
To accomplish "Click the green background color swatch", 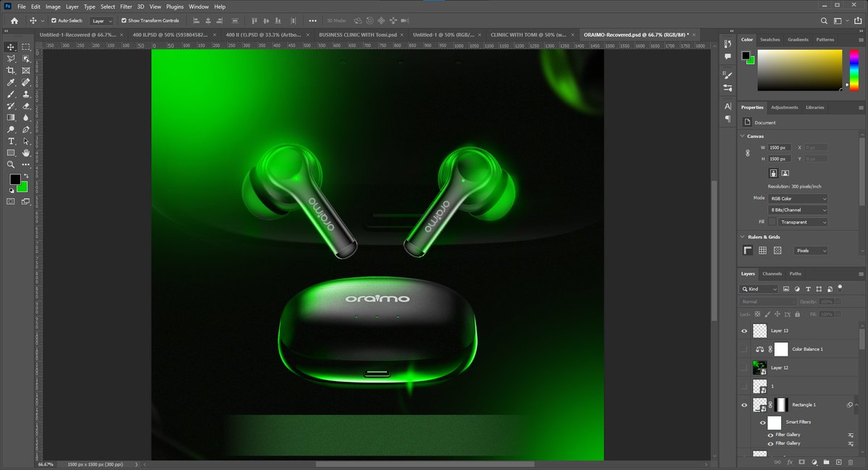I will coord(22,187).
